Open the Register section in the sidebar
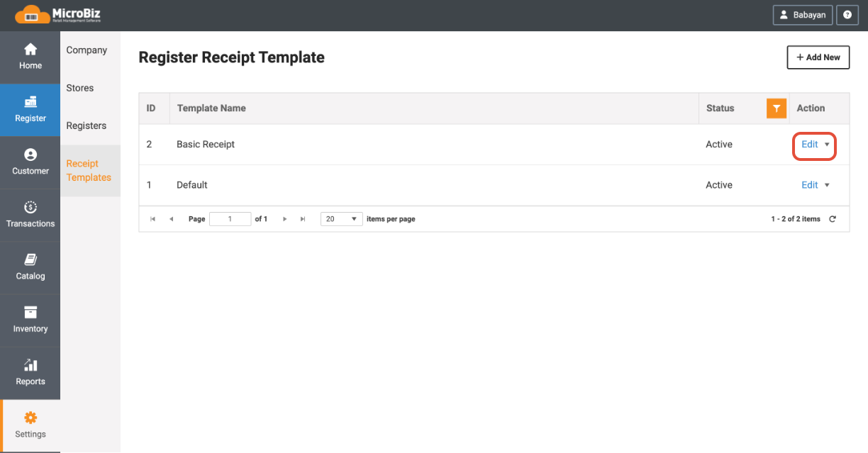868x453 pixels. click(30, 110)
